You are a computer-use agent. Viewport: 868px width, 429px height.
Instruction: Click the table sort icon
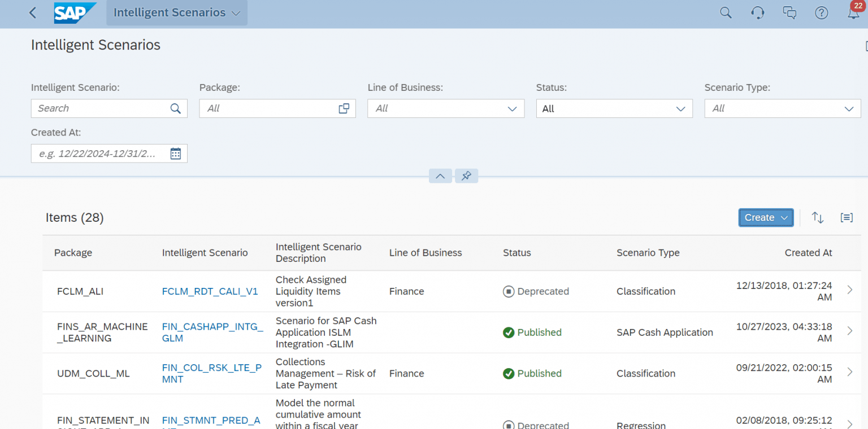point(818,217)
